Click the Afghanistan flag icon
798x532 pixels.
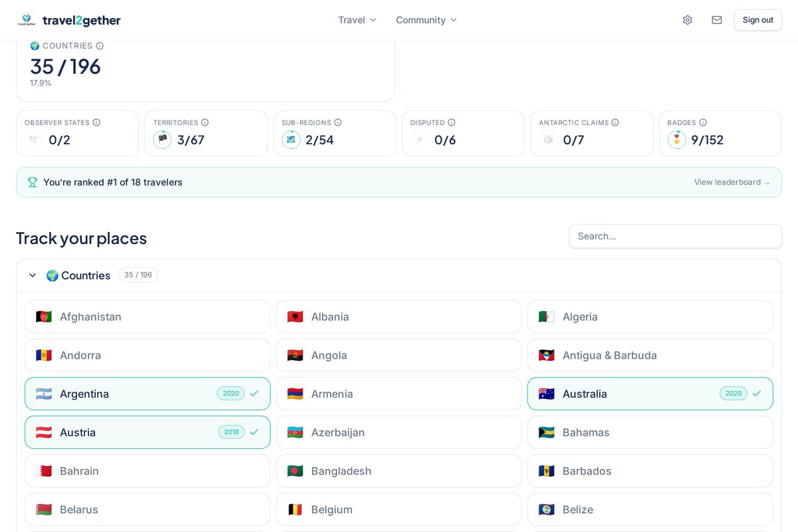pos(44,317)
